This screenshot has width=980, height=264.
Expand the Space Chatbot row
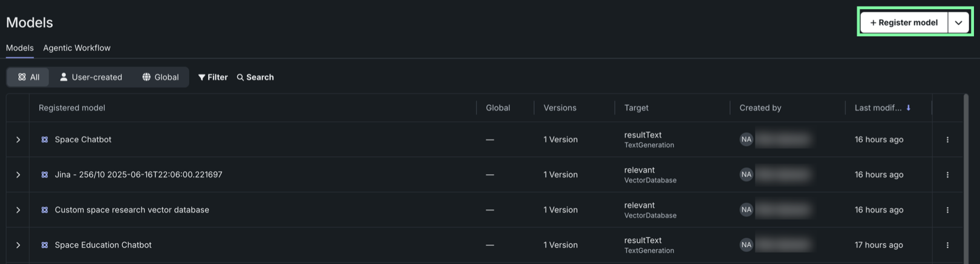pos(18,140)
